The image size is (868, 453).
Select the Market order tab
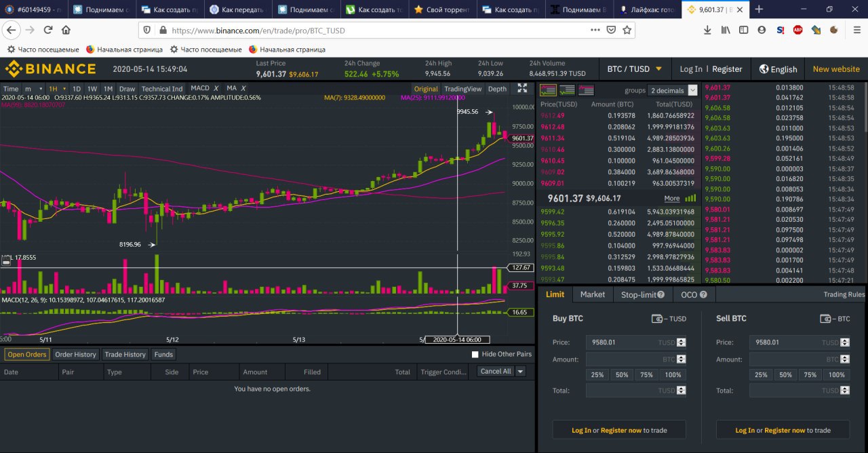592,294
